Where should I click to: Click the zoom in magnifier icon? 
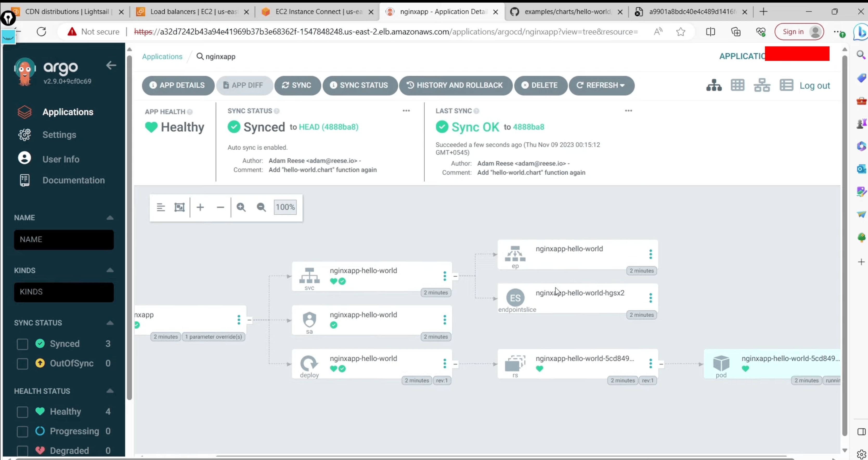241,207
